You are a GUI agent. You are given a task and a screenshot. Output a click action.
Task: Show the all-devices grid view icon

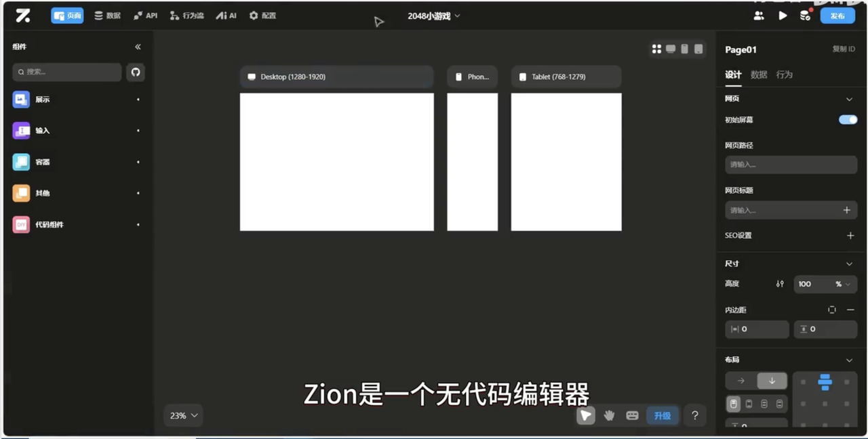pyautogui.click(x=656, y=49)
